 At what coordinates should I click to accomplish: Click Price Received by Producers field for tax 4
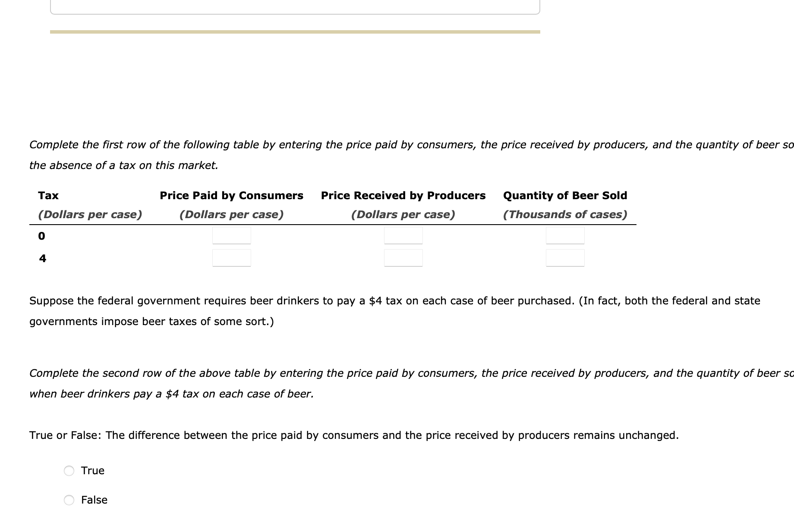[403, 258]
